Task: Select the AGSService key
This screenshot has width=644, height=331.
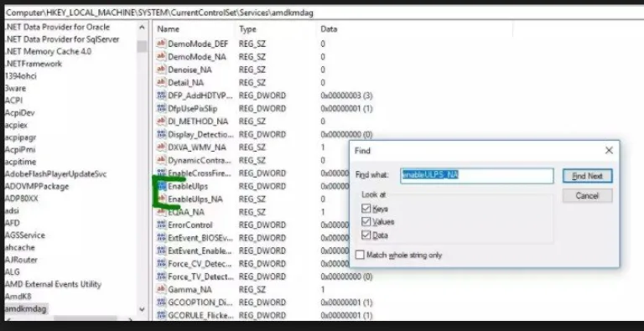Action: [x=24, y=235]
